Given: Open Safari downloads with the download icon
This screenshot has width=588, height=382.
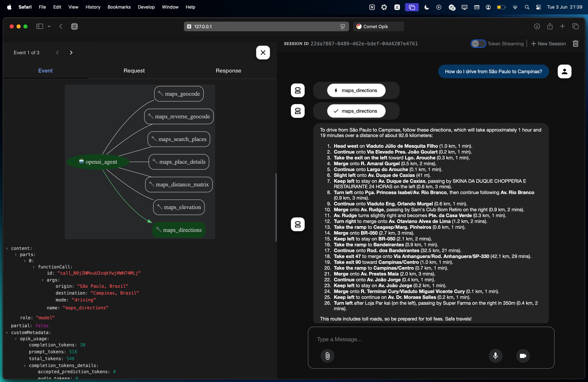Looking at the screenshot, I should (x=537, y=26).
